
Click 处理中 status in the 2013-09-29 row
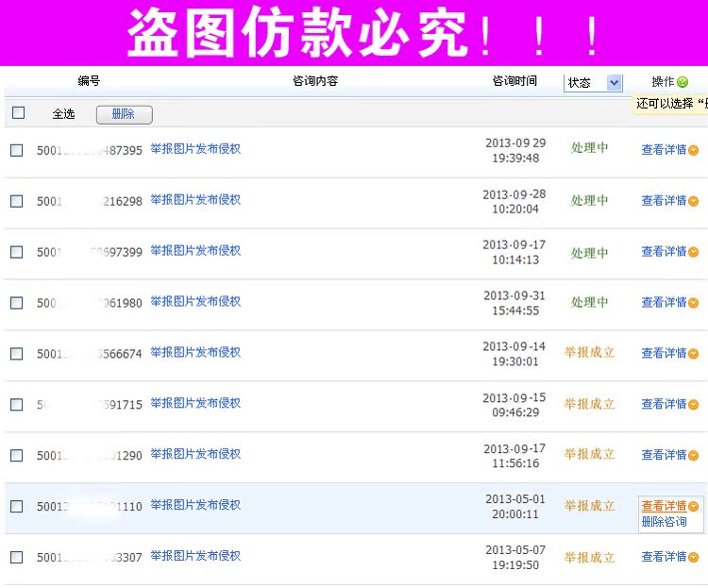[589, 147]
